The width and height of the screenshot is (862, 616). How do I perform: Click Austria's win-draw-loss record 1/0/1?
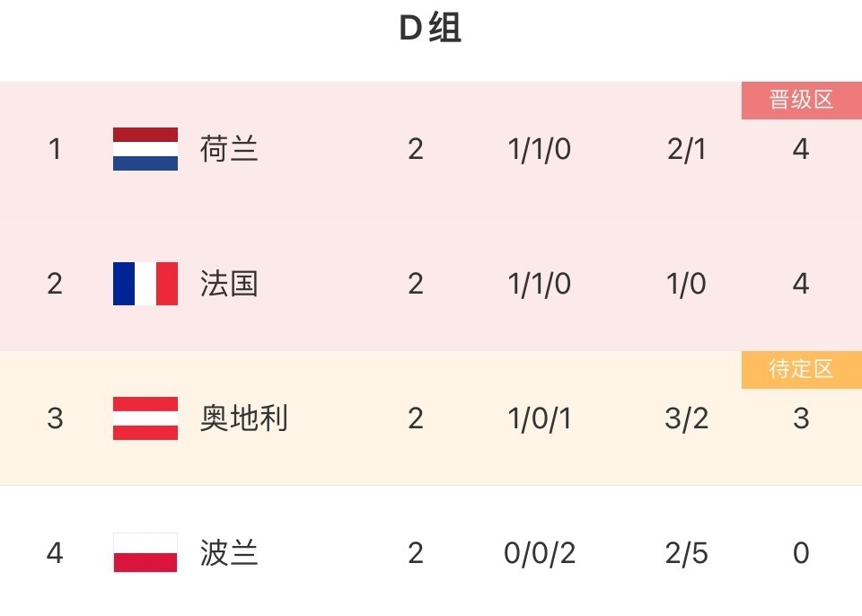539,418
